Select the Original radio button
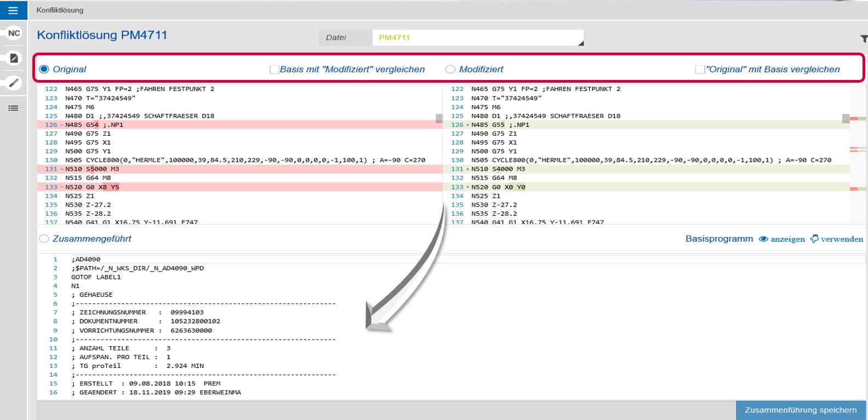Image resolution: width=868 pixels, height=420 pixels. point(44,70)
